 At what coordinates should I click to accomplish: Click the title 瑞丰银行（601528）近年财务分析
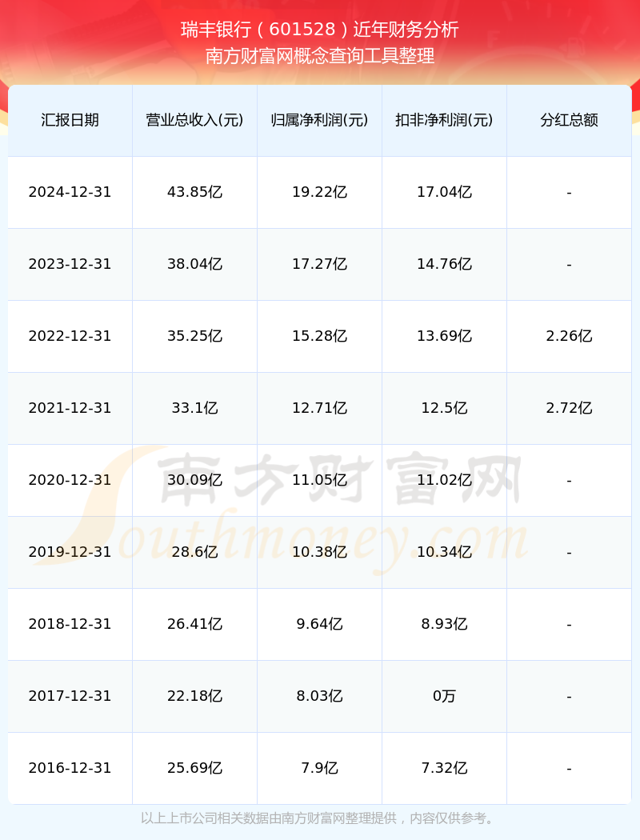pos(320,30)
